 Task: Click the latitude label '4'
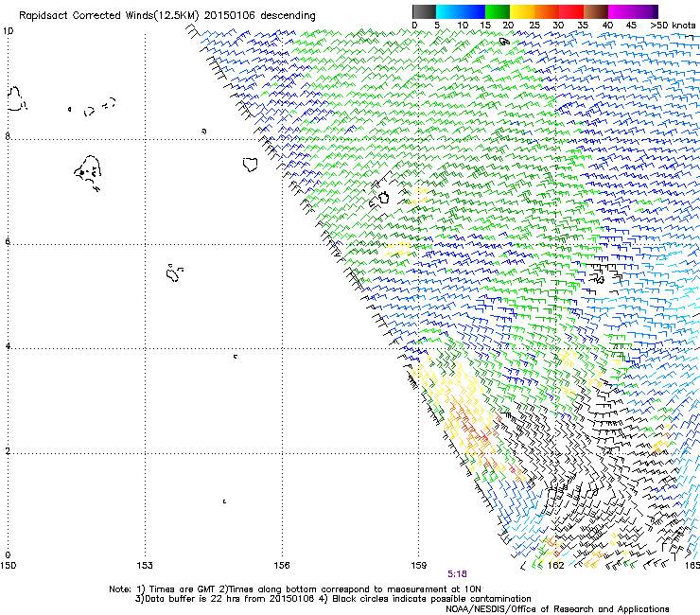(8, 346)
